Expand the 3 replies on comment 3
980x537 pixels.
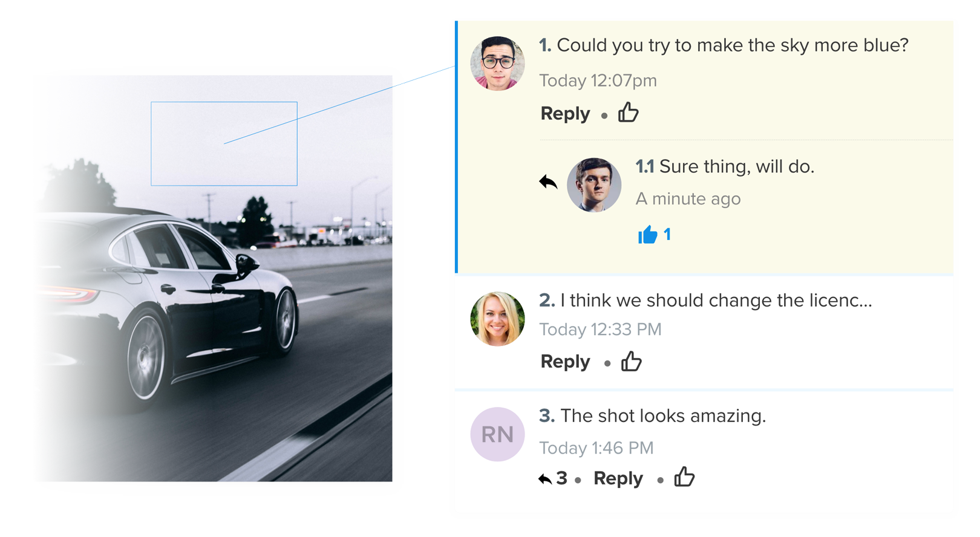point(553,479)
